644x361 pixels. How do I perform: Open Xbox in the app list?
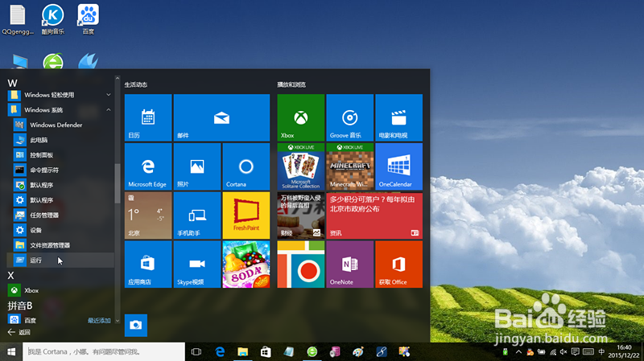[60, 290]
